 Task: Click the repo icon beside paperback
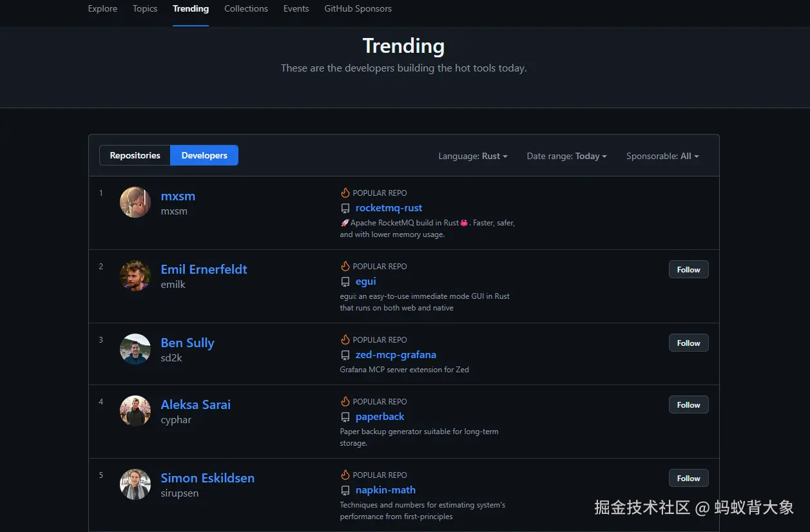pyautogui.click(x=345, y=417)
